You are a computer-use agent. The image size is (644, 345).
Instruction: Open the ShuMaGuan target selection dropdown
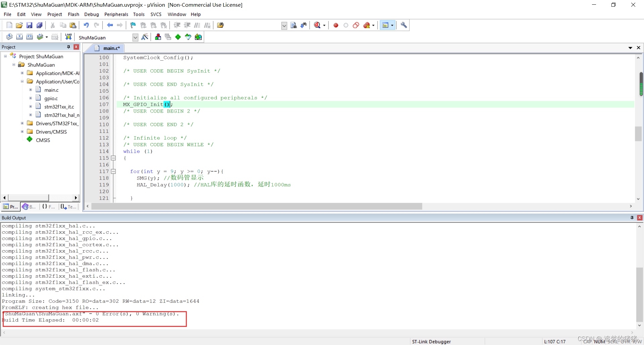pos(135,38)
